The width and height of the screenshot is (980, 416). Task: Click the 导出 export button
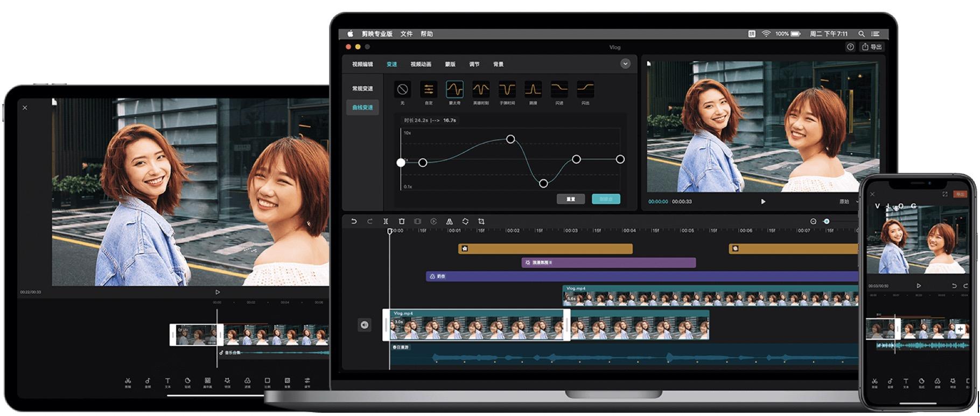coord(872,47)
